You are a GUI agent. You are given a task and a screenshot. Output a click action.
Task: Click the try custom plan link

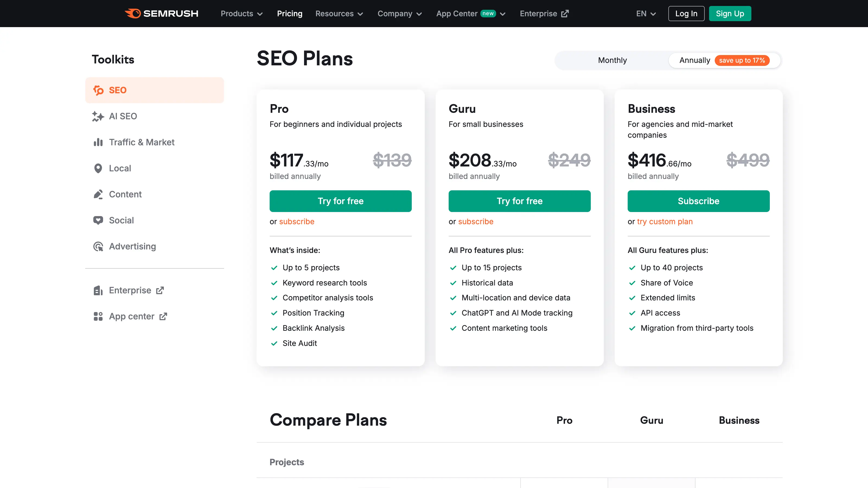(x=665, y=221)
